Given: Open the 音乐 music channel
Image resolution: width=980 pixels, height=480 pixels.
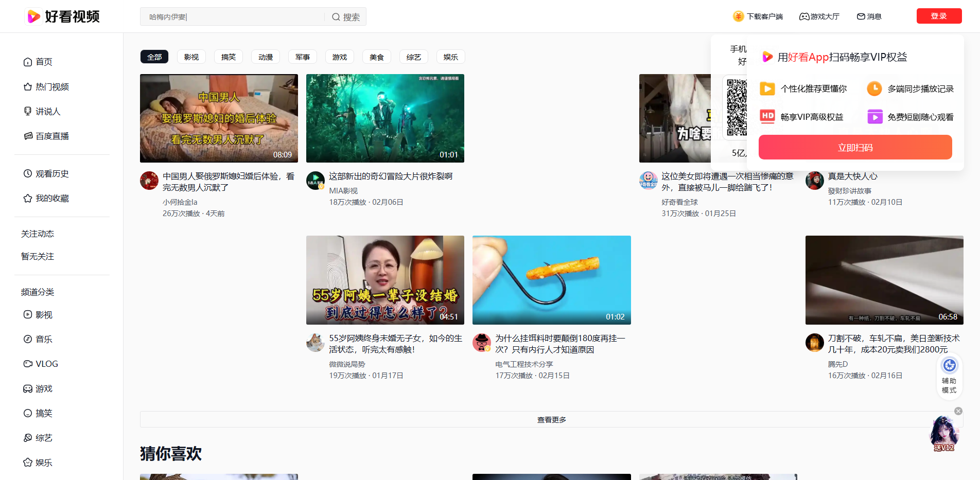Looking at the screenshot, I should [43, 339].
